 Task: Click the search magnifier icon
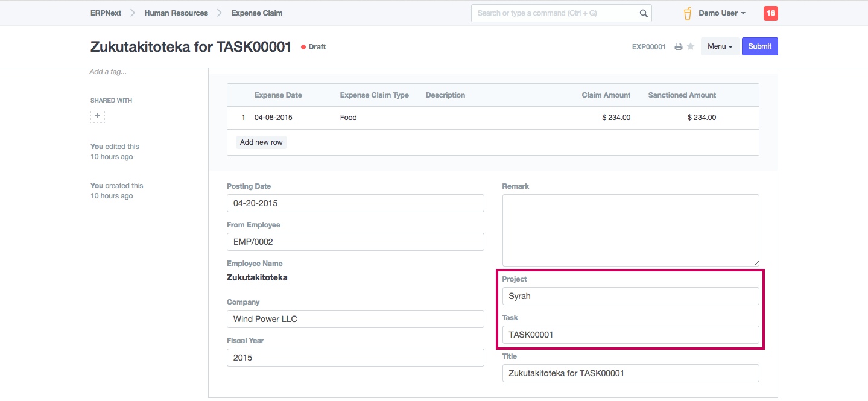pyautogui.click(x=644, y=13)
